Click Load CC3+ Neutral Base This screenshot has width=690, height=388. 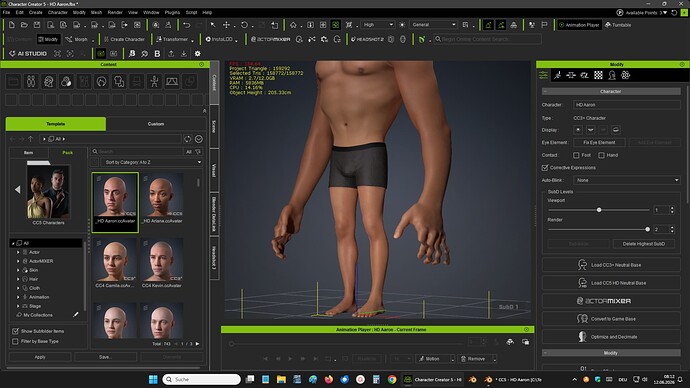611,265
